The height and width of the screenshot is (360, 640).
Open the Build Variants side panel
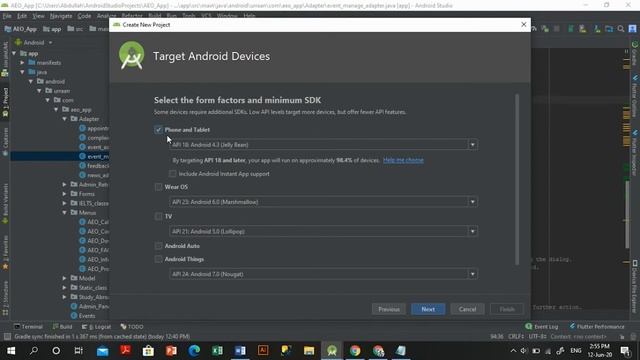5,203
